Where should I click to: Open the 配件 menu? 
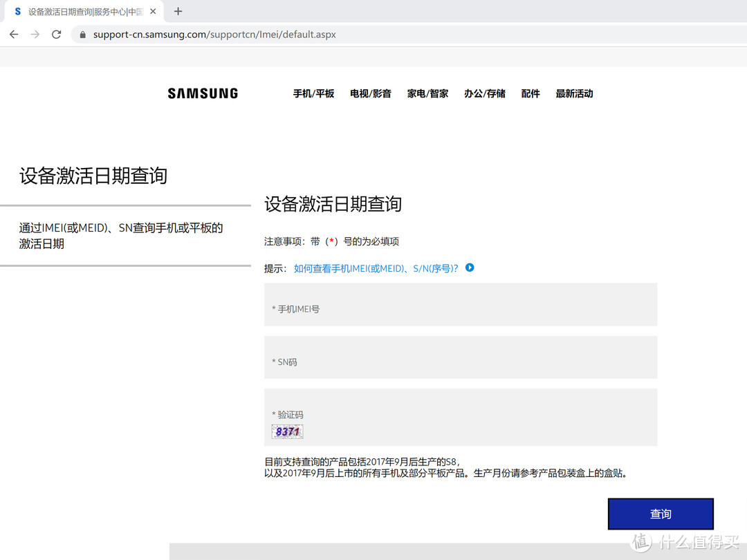pos(531,94)
